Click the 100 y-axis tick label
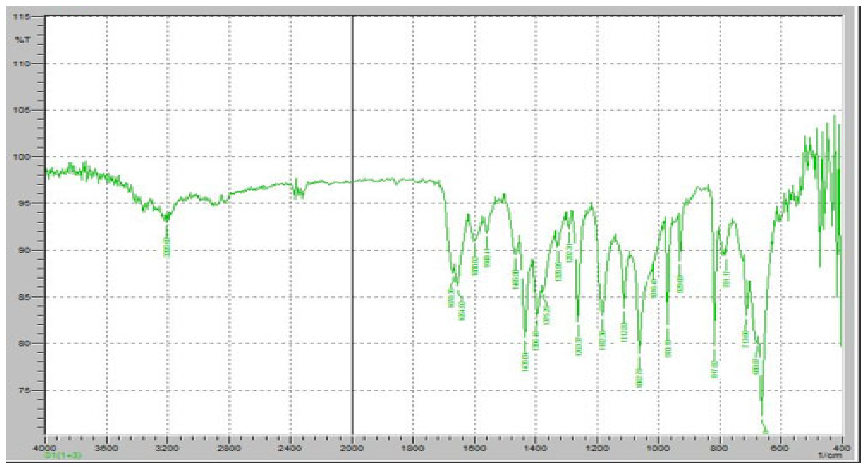Image resolution: width=868 pixels, height=470 pixels. (x=22, y=157)
